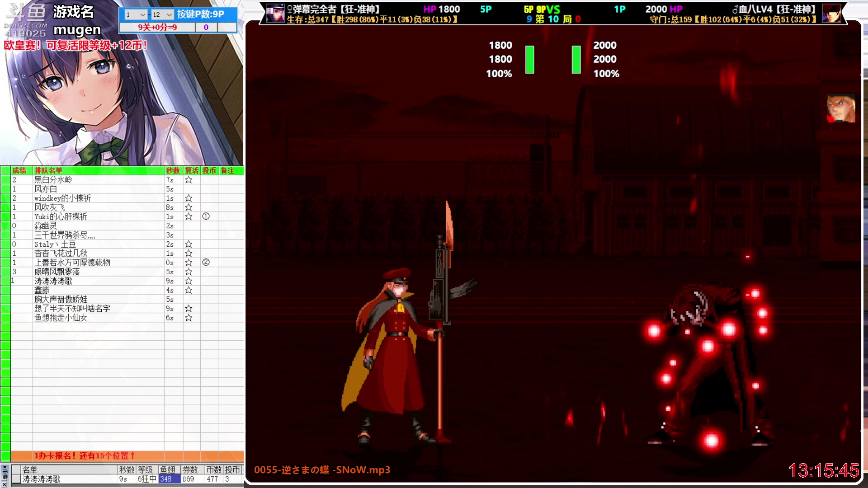Click the circled 1 coin mark for Yuki的心肝蝶祈
This screenshot has width=868, height=488.
point(206,216)
